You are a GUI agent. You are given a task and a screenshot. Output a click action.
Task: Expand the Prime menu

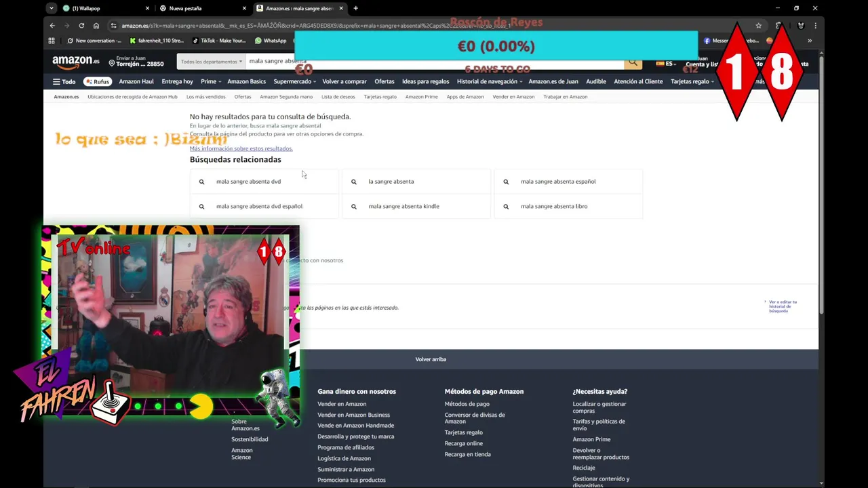click(210, 81)
